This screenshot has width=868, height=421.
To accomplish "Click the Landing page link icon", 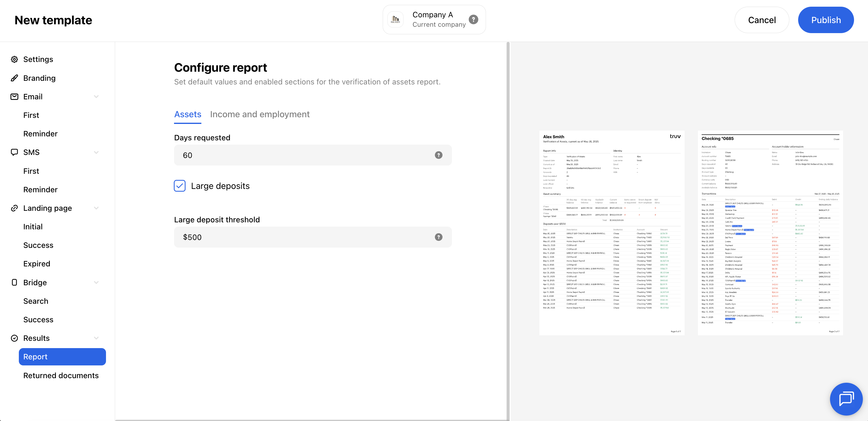I will 14,208.
